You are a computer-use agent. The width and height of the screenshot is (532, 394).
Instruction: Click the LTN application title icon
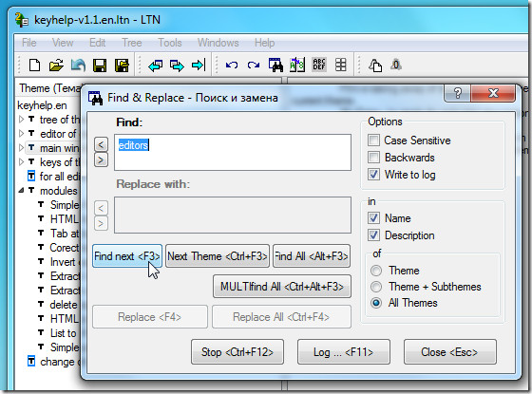pyautogui.click(x=22, y=20)
